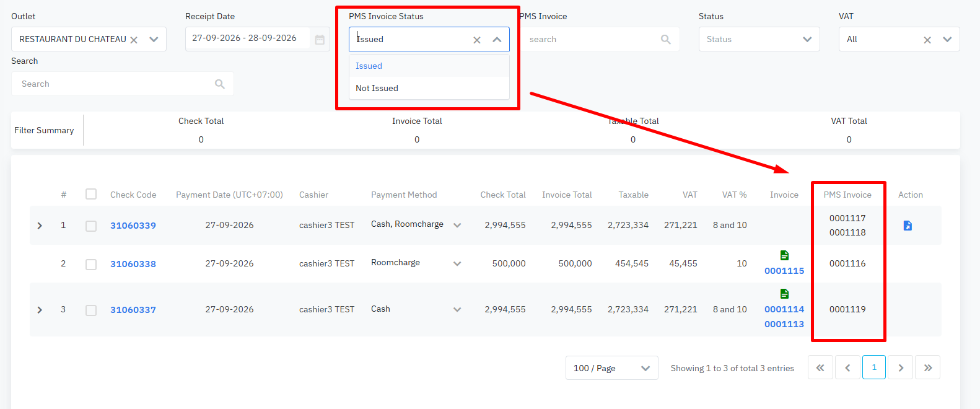
Task: Open invoice 0001113
Action: click(x=784, y=324)
